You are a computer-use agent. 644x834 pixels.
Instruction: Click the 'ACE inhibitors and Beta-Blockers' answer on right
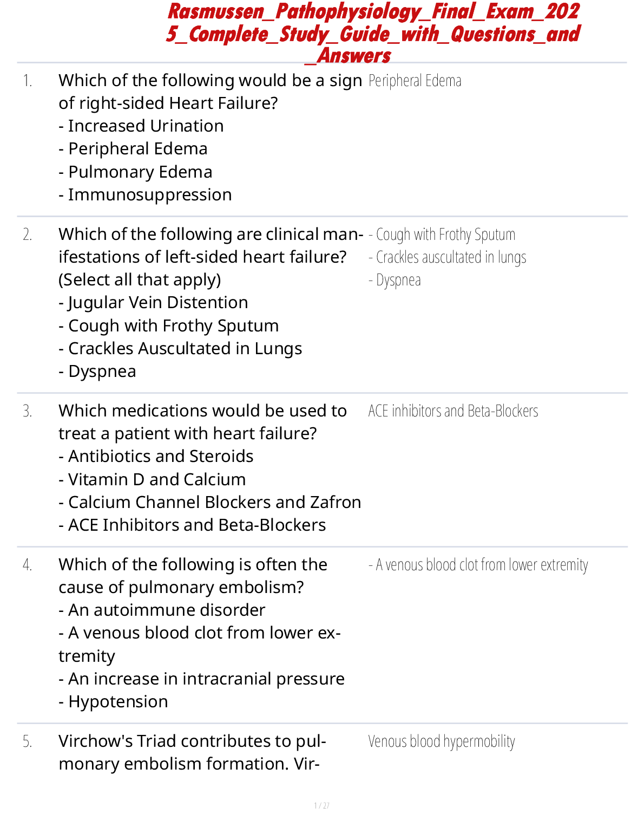pos(453,412)
